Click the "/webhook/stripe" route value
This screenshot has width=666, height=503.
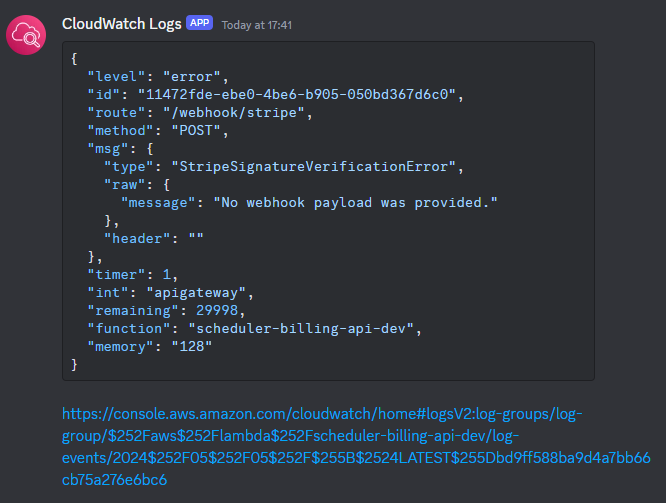234,113
